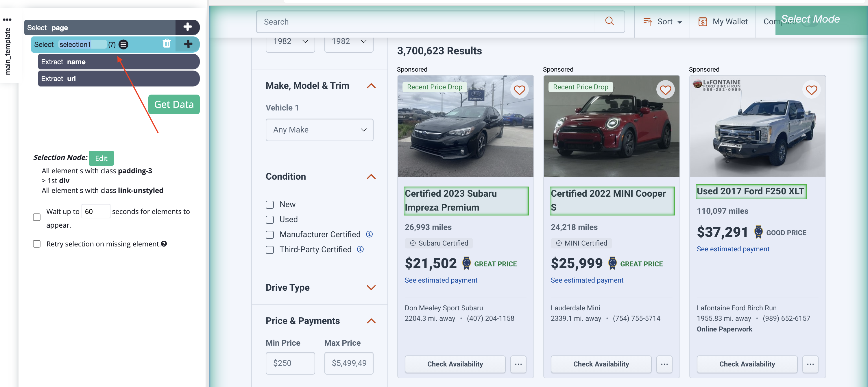This screenshot has height=387, width=868.
Task: Expand the Drive Type section
Action: 371,288
